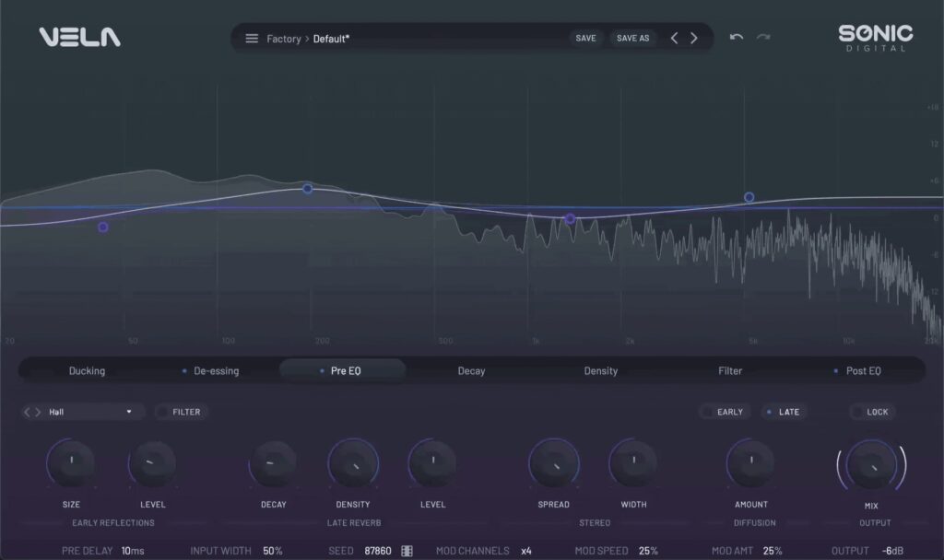Viewport: 944px width, 560px height.
Task: Switch to the De-essing tab
Action: [216, 371]
